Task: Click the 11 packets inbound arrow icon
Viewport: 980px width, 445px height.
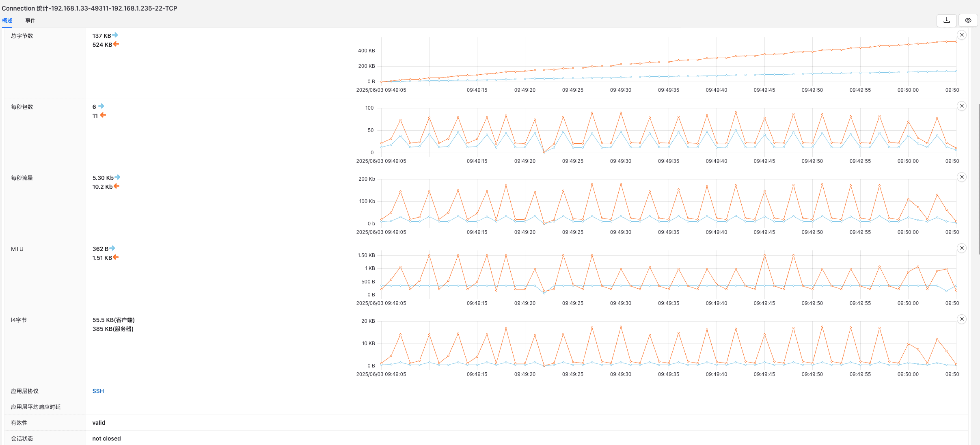Action: pyautogui.click(x=103, y=115)
